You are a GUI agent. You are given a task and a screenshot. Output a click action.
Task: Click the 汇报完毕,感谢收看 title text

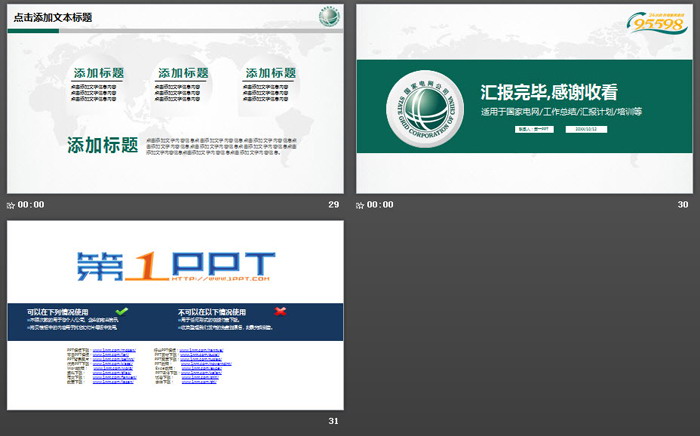[x=549, y=92]
